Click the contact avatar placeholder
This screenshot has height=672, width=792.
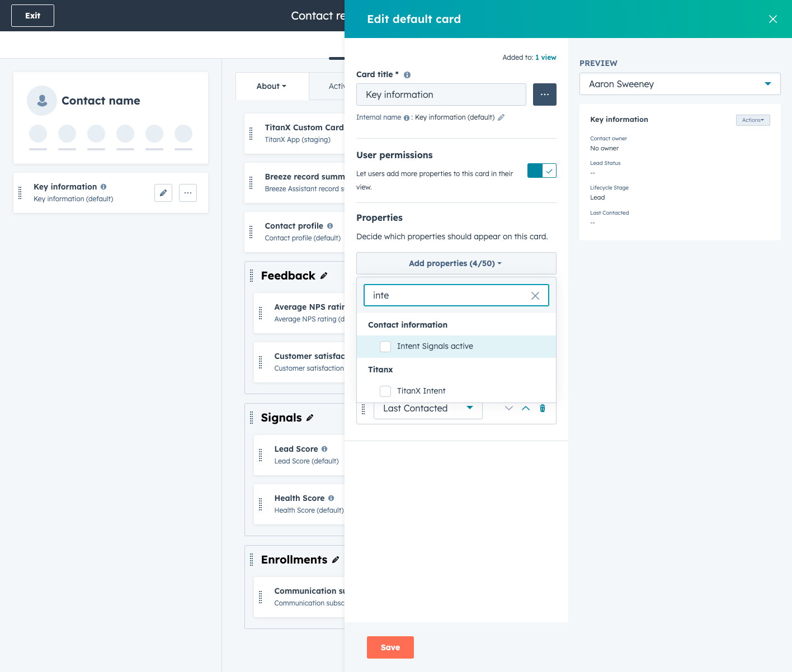pos(42,101)
